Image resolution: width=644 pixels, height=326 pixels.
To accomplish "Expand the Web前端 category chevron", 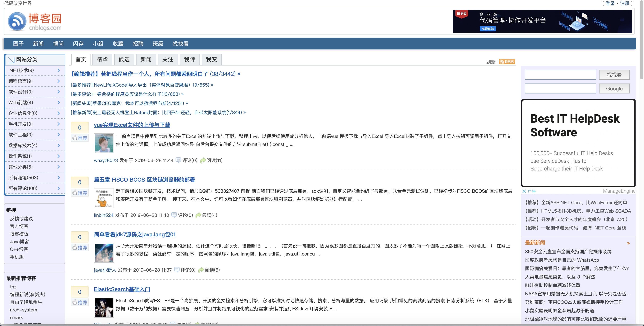I will point(58,103).
